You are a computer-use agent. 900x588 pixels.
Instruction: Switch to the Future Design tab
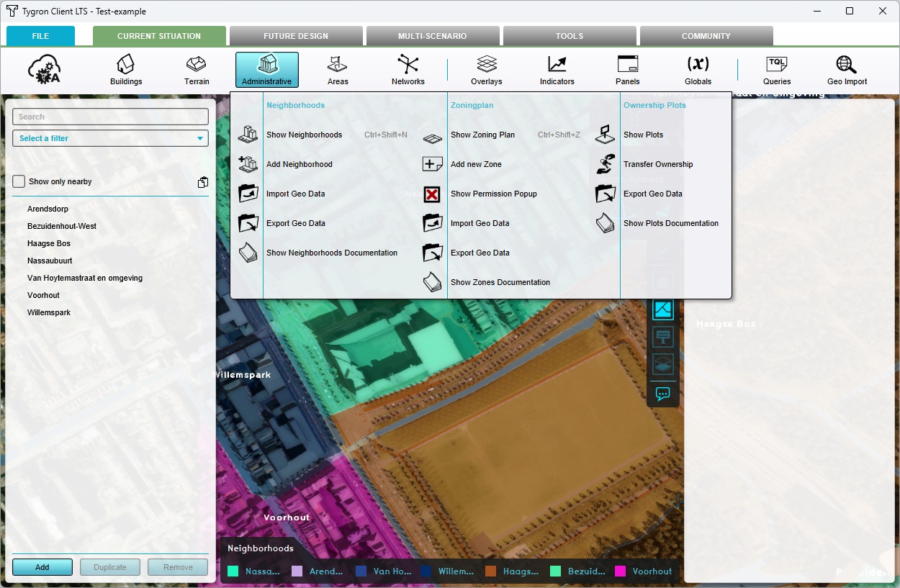click(x=295, y=36)
